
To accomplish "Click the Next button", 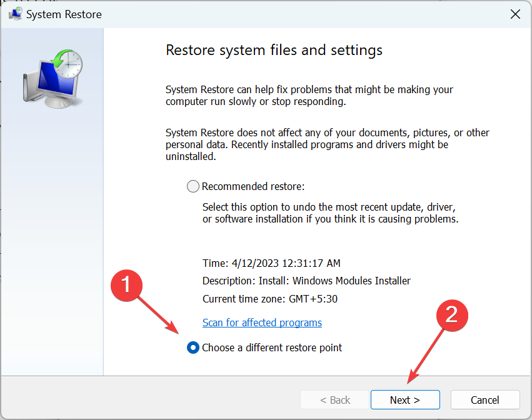I will [x=405, y=399].
